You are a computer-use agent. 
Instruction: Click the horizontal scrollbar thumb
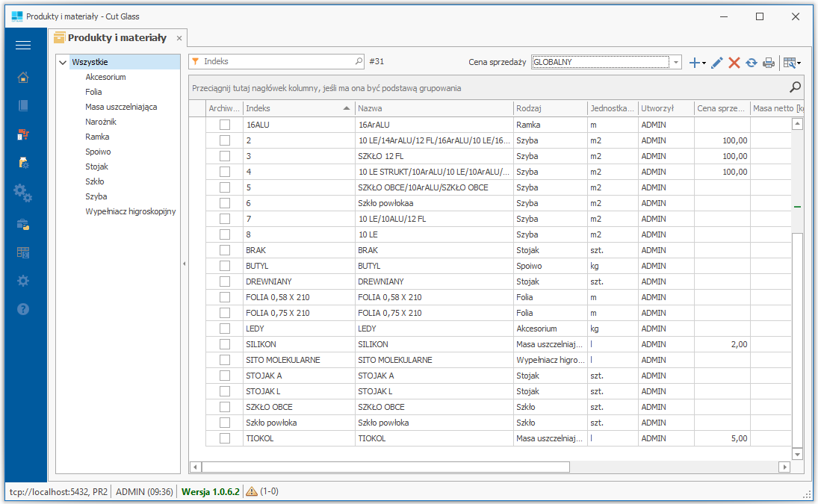click(x=385, y=467)
